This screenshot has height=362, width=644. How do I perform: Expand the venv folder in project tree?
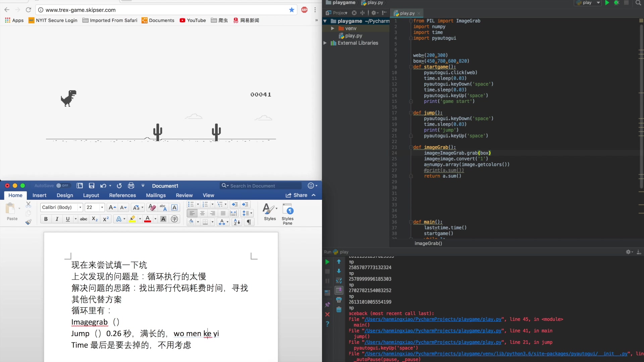[332, 28]
